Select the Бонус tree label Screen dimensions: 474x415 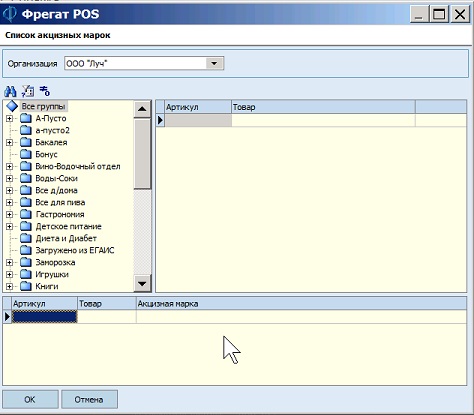[46, 154]
